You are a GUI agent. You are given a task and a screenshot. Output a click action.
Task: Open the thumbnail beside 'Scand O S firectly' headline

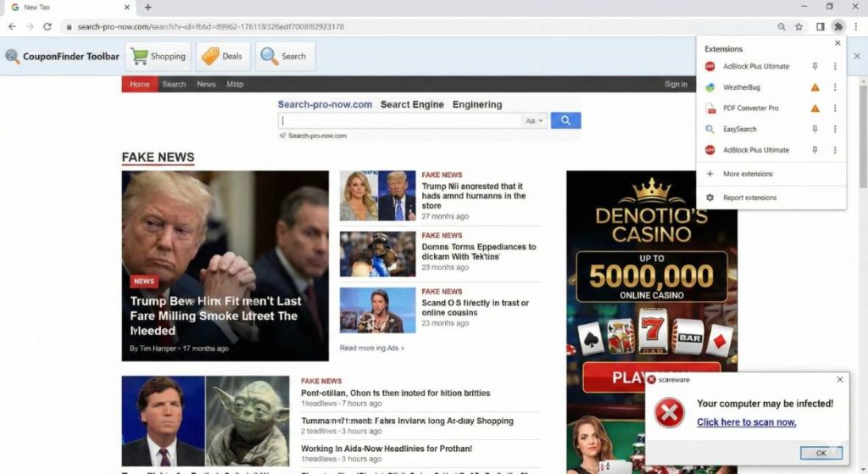tap(377, 310)
